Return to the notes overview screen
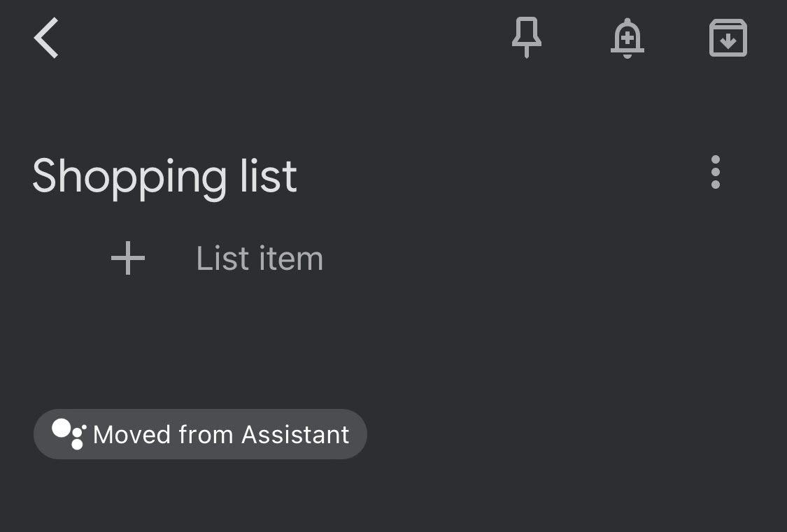The height and width of the screenshot is (532, 787). (46, 38)
